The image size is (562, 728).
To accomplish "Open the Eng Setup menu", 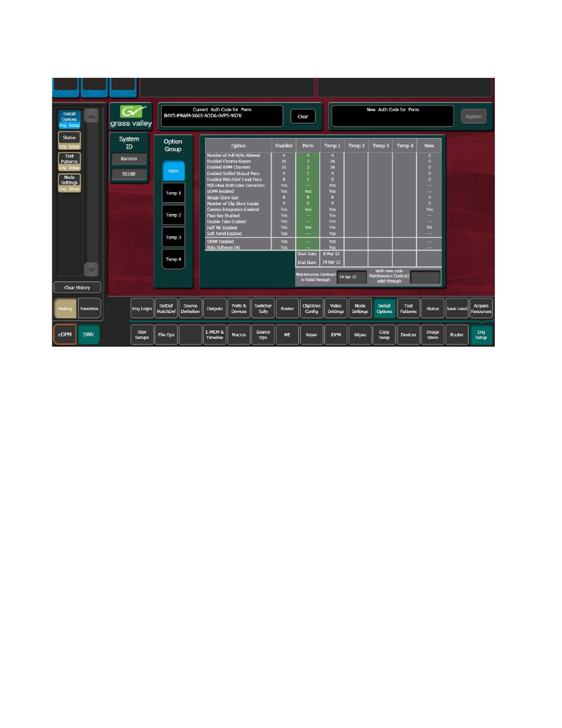I will click(x=481, y=334).
